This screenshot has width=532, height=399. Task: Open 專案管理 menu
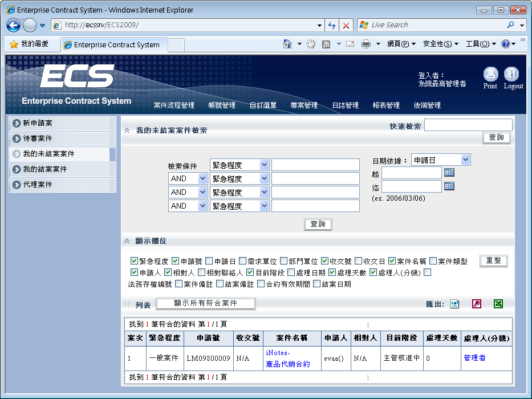tap(304, 105)
